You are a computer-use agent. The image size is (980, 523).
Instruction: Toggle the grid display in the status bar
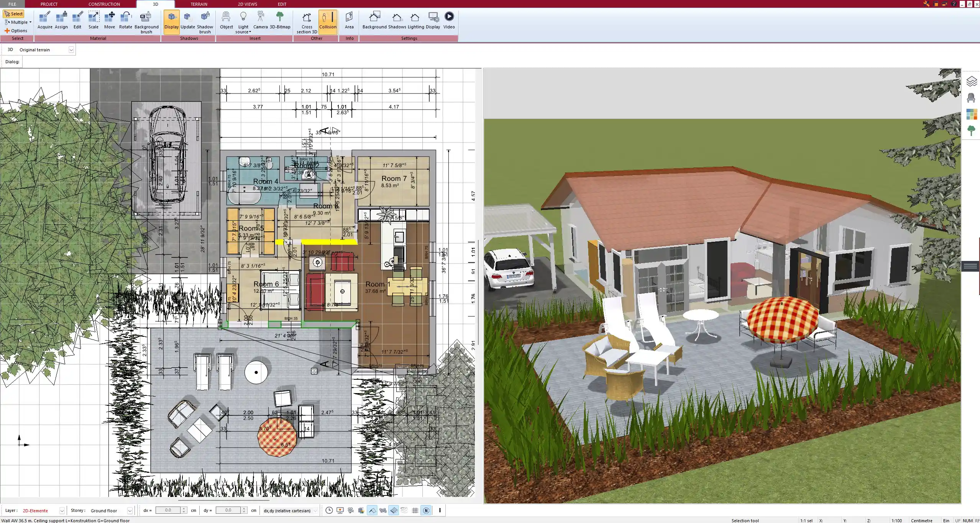point(415,510)
